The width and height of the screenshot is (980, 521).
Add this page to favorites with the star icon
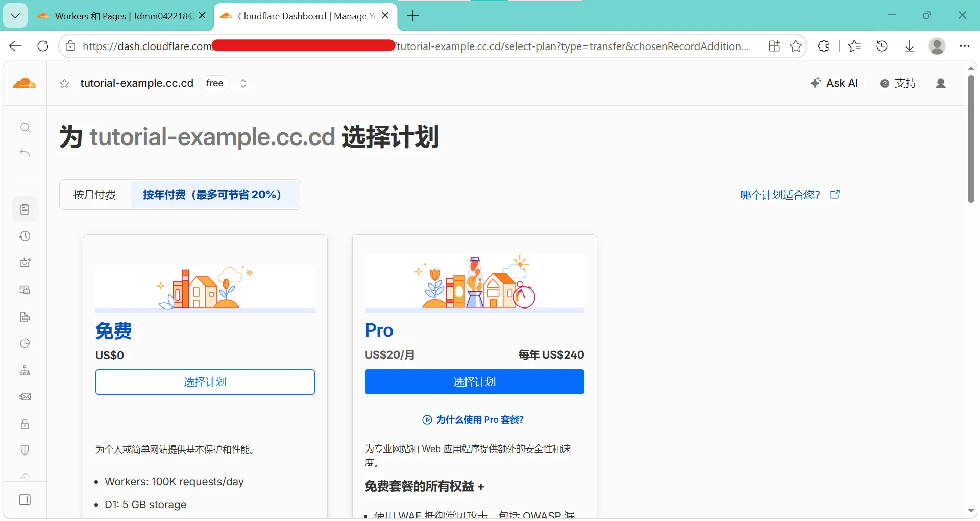pos(796,46)
